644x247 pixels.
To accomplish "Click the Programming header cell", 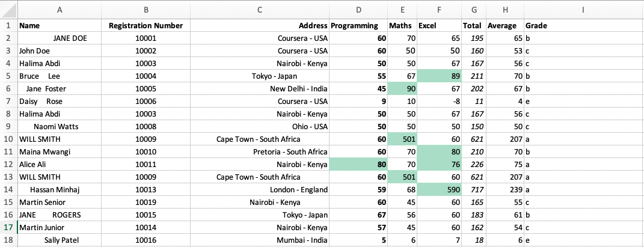I will tap(358, 25).
